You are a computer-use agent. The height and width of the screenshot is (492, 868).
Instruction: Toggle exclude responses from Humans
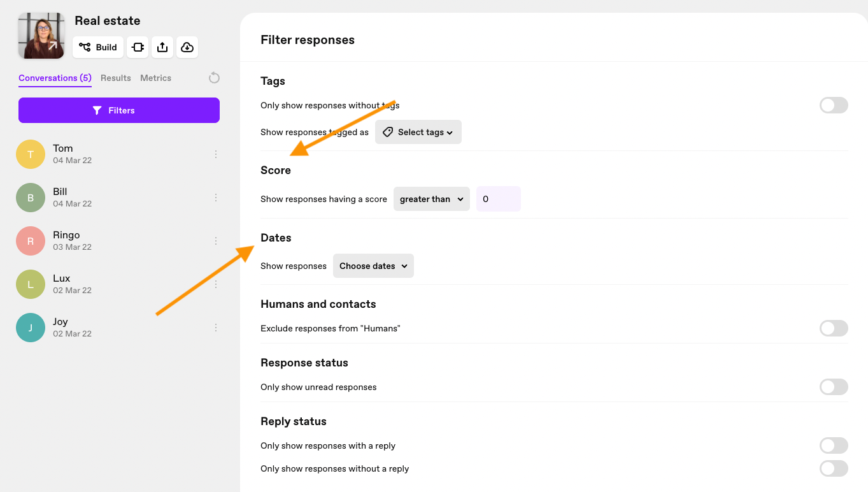click(834, 328)
